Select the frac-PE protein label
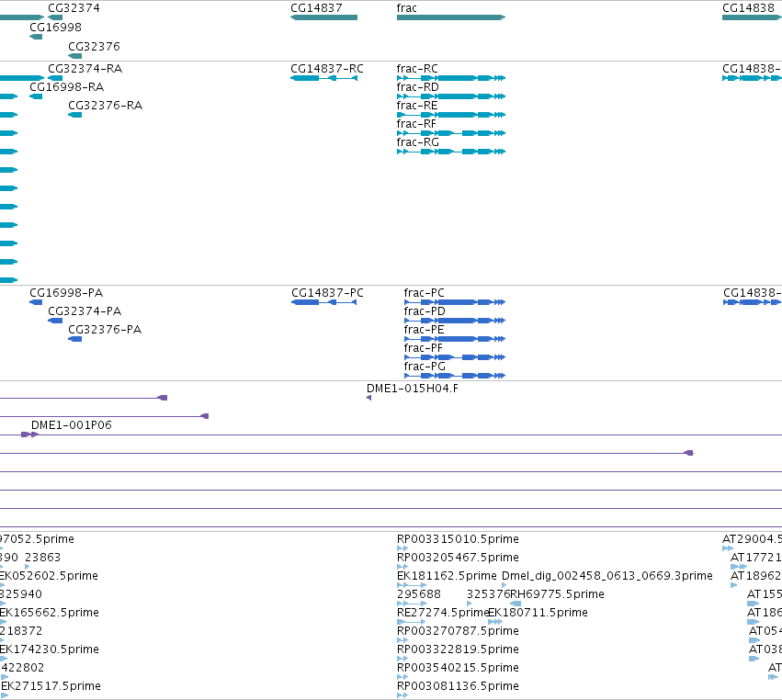This screenshot has width=782, height=700. pyautogui.click(x=424, y=330)
